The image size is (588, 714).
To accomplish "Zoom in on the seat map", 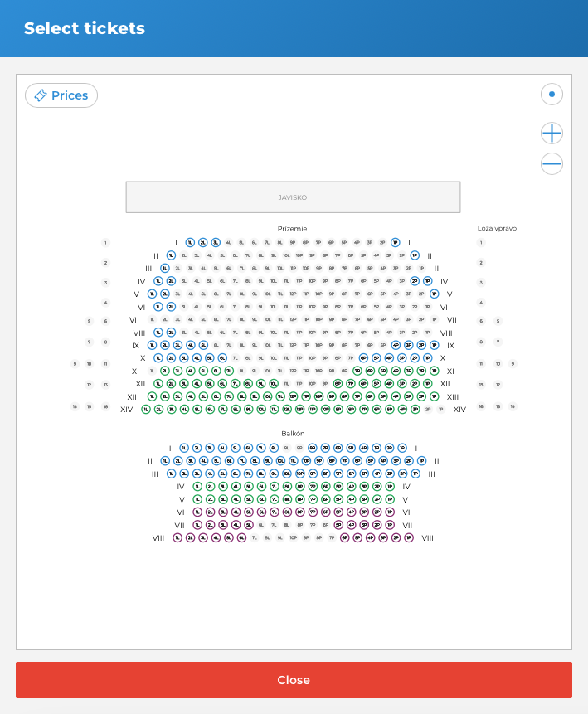I will 552,133.
